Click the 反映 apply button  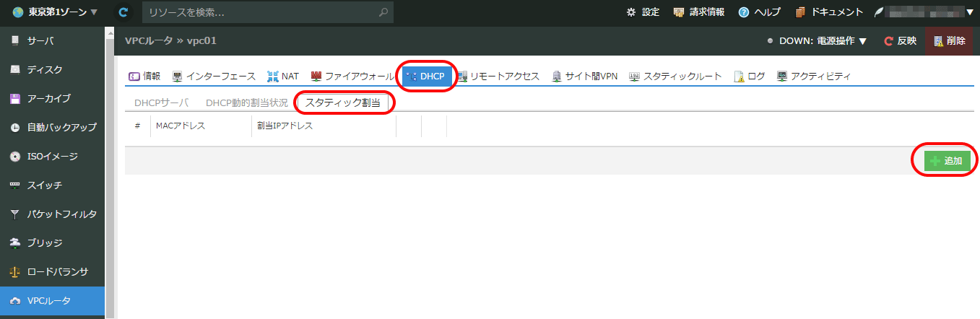[901, 41]
